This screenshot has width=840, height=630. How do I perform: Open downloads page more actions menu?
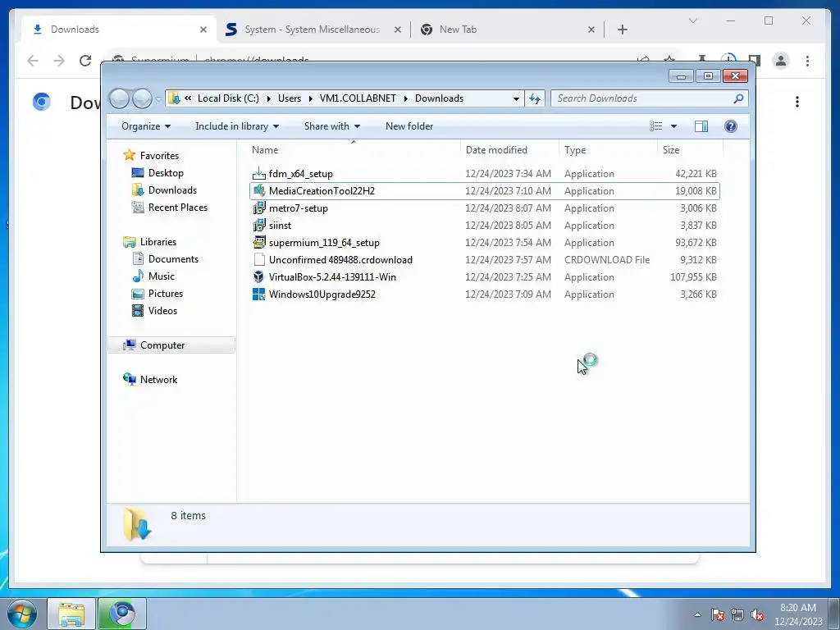(797, 102)
